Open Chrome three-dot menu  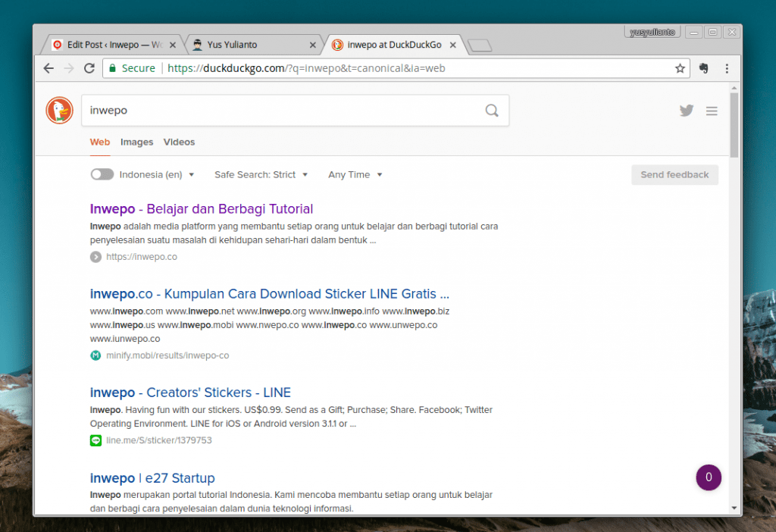(727, 68)
